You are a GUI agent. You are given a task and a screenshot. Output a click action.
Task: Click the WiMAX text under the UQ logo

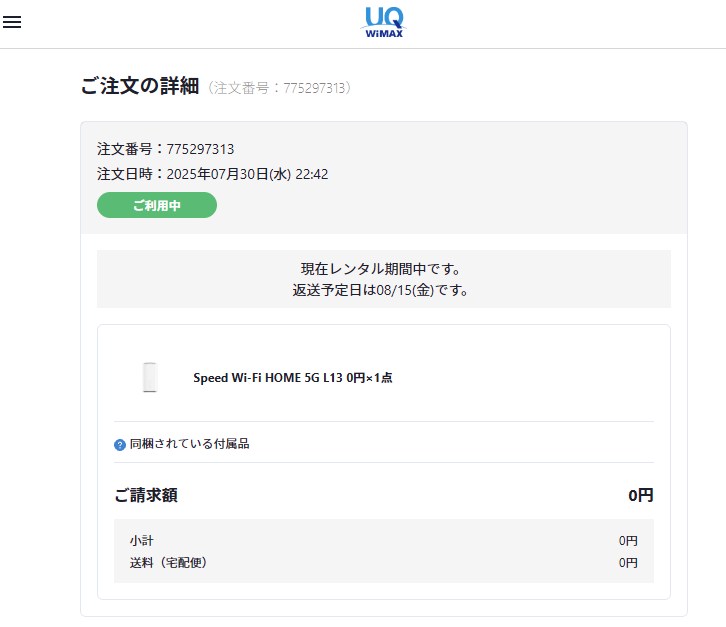[x=385, y=33]
